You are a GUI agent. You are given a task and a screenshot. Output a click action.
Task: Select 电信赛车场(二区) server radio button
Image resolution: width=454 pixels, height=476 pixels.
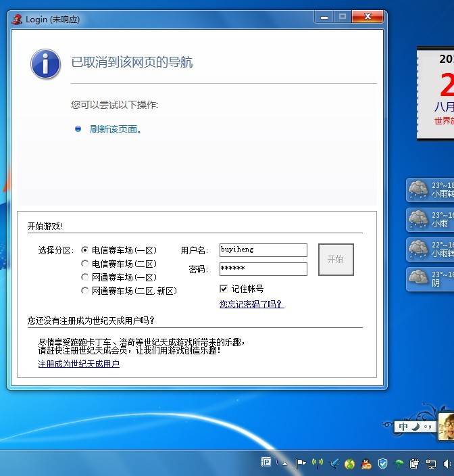point(84,264)
